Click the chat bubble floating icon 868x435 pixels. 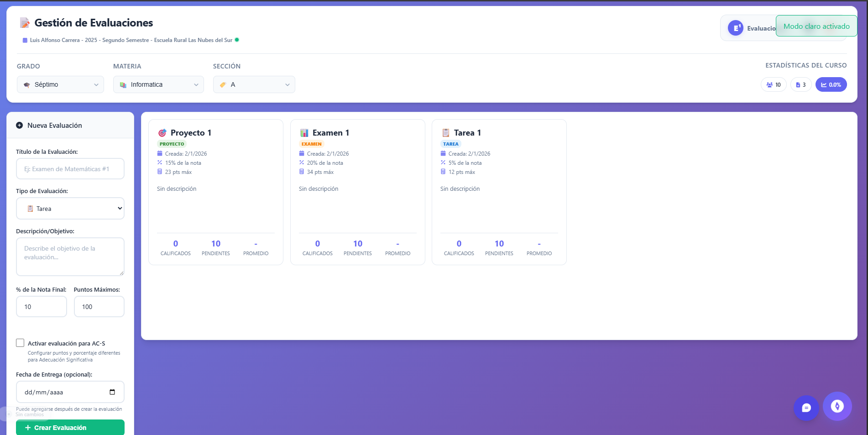(806, 408)
